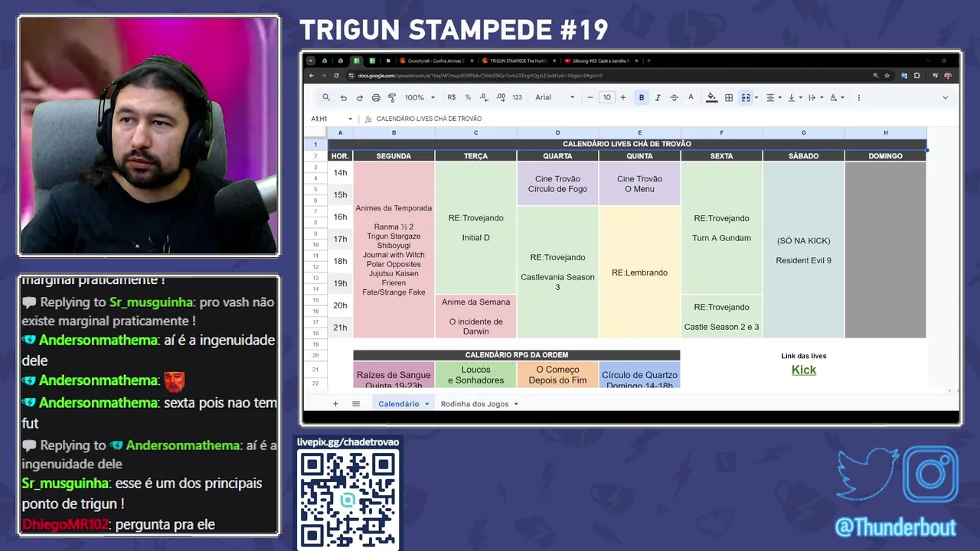Click the name box showing A1:H1

click(327, 119)
